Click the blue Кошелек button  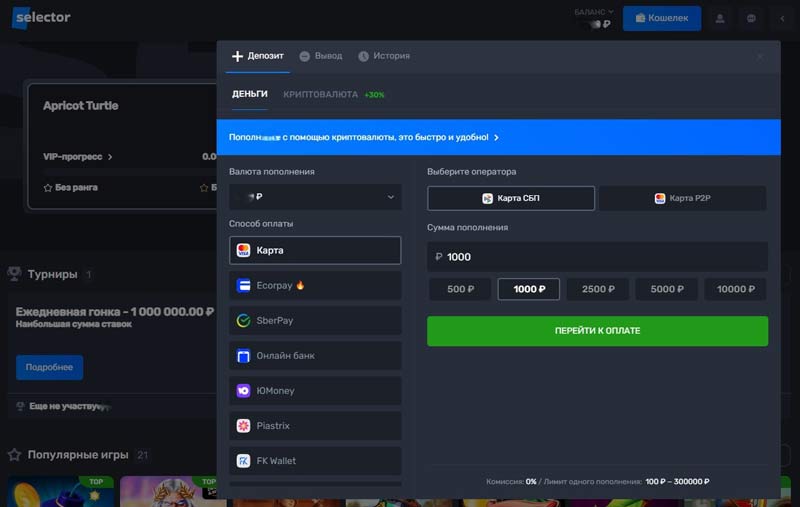[661, 18]
